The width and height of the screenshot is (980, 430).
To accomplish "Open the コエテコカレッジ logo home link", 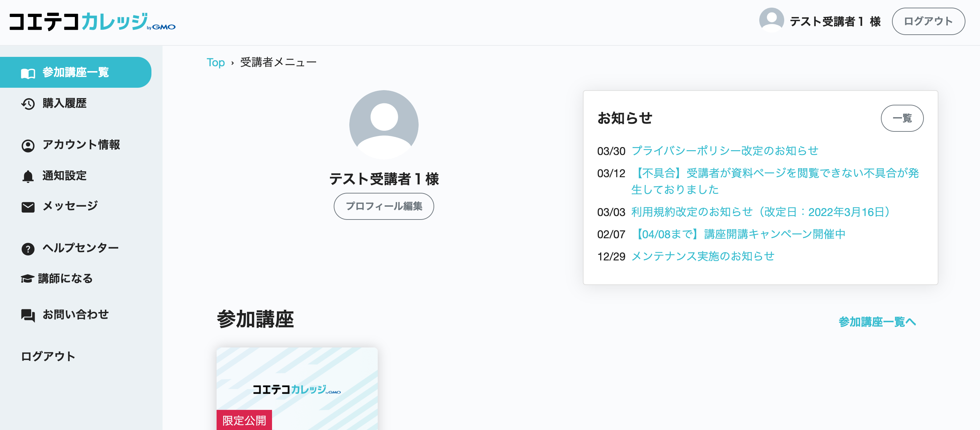I will [92, 21].
